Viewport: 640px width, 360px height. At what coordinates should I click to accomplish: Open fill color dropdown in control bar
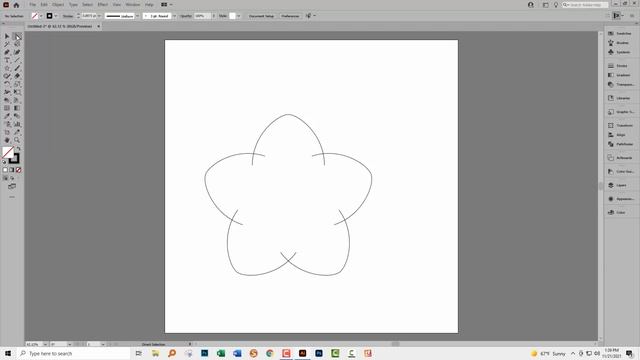pyautogui.click(x=41, y=16)
